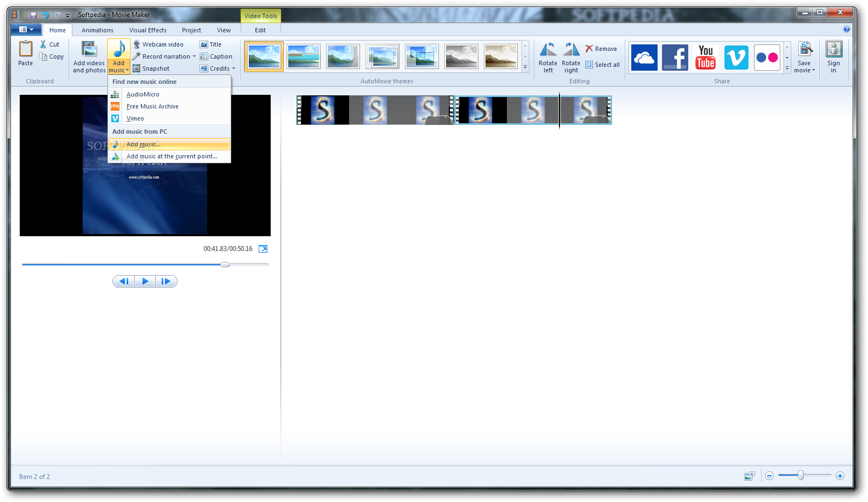The height and width of the screenshot is (502, 868).
Task: Share the movie on Flickr
Action: click(x=767, y=58)
